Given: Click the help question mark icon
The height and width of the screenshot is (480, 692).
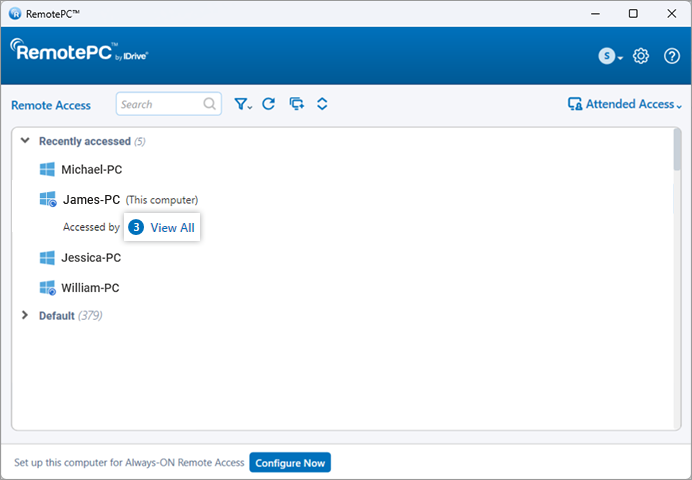Looking at the screenshot, I should point(672,56).
